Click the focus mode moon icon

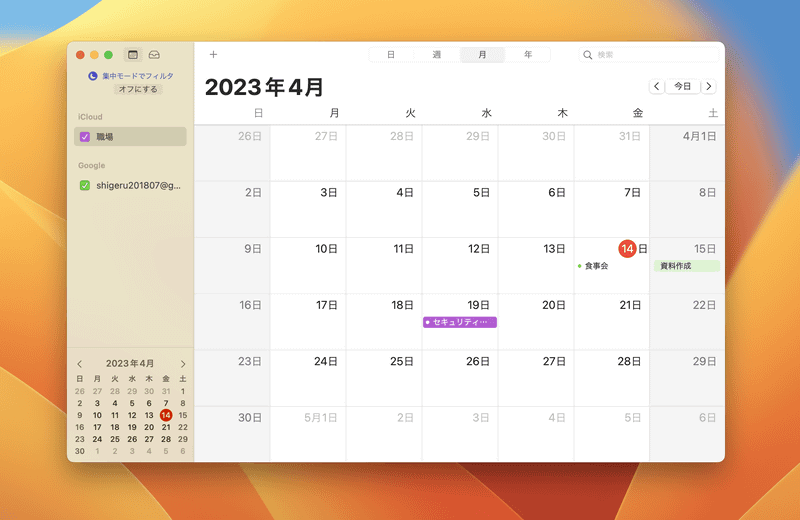click(x=93, y=76)
